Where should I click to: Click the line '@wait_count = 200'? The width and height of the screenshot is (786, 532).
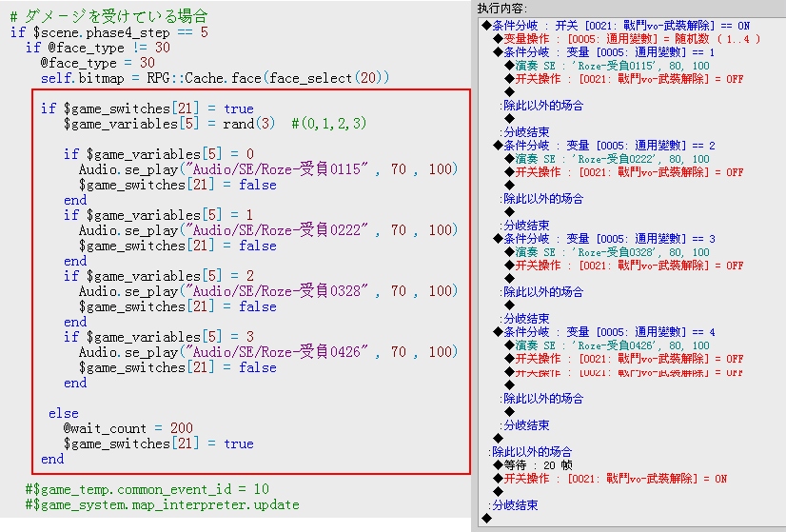pyautogui.click(x=128, y=428)
